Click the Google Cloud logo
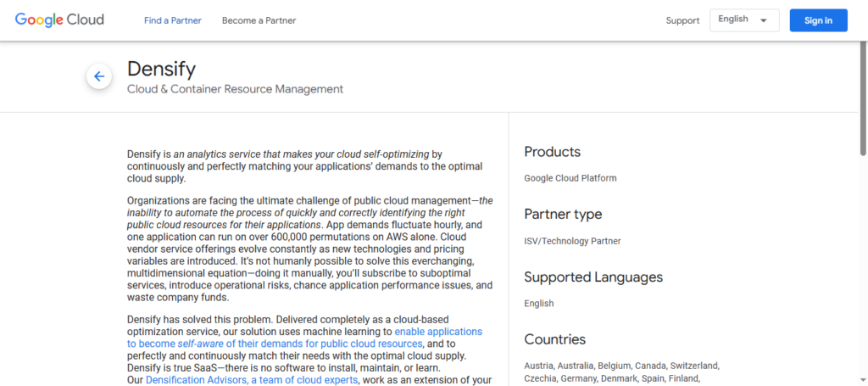The width and height of the screenshot is (868, 386). point(59,20)
